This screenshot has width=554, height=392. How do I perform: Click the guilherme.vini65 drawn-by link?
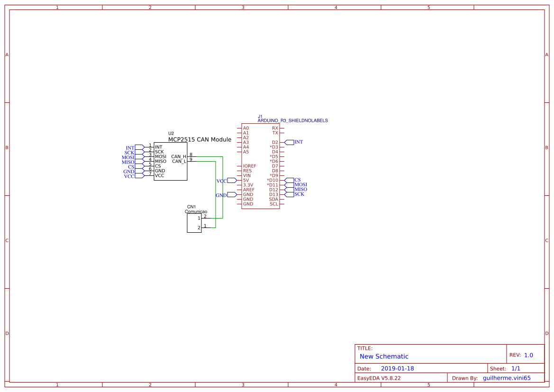click(x=507, y=377)
